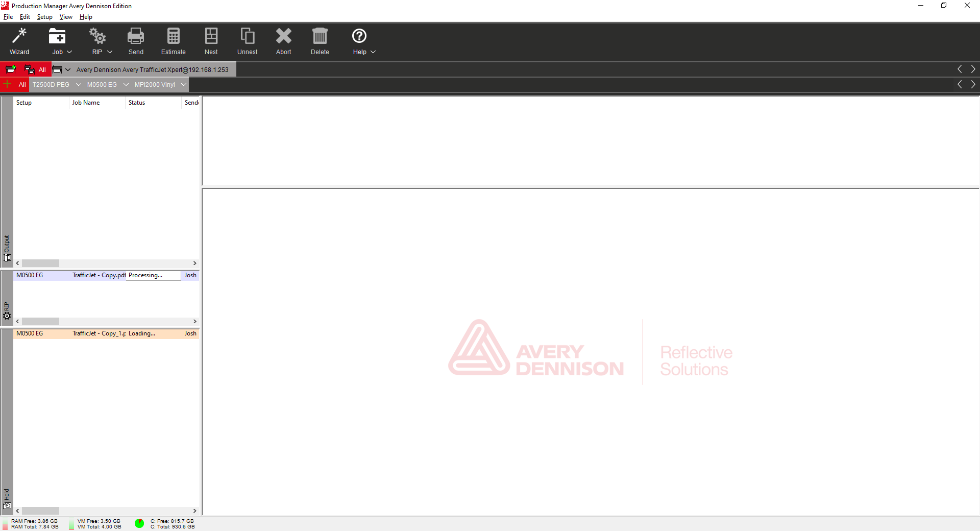Send the job to the printer
The width and height of the screenshot is (980, 531).
coord(136,41)
